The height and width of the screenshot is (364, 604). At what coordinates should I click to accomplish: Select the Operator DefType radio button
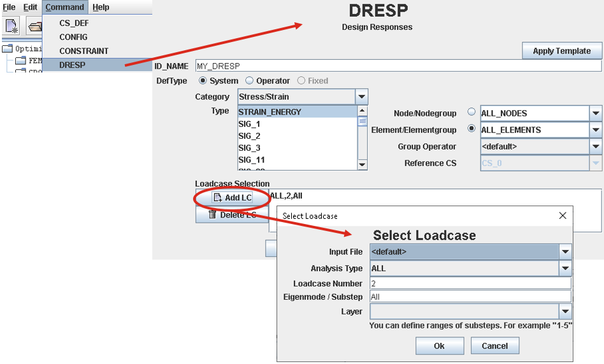(250, 80)
